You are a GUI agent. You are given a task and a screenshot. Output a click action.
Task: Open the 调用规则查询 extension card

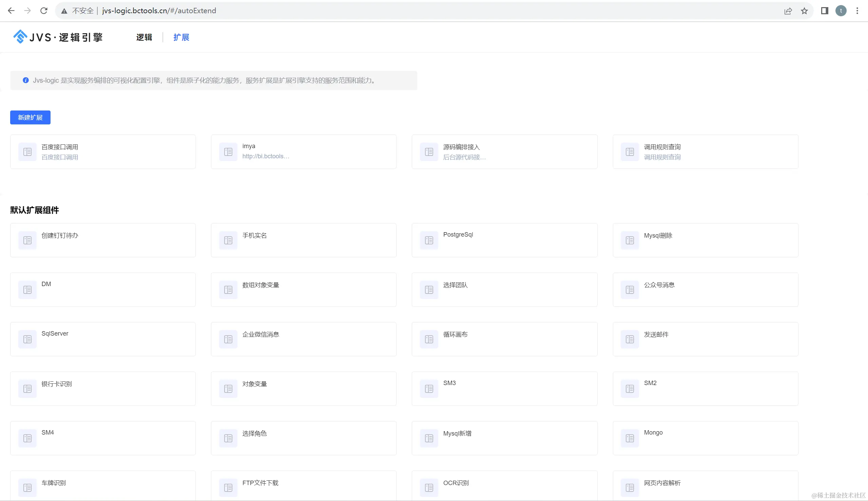pyautogui.click(x=705, y=152)
